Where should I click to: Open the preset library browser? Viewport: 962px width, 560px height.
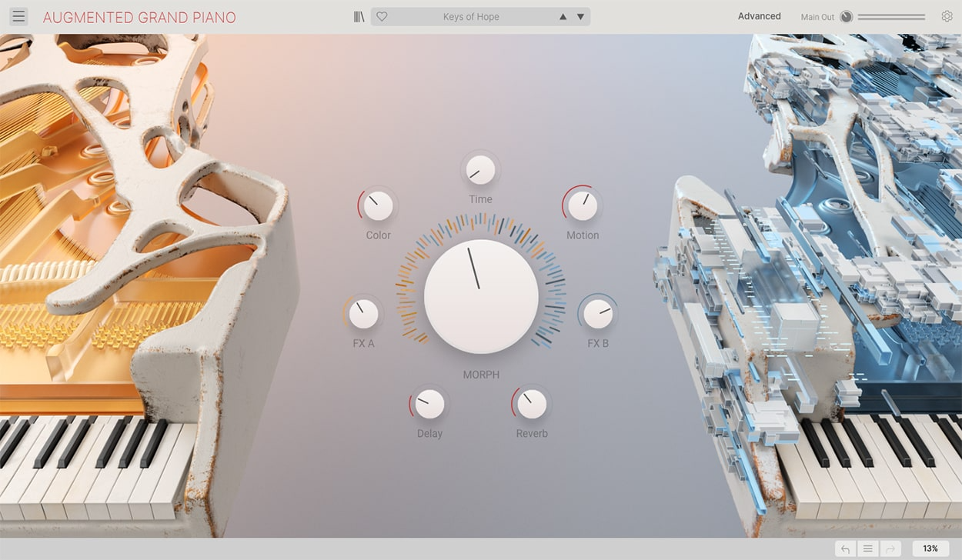(x=359, y=17)
